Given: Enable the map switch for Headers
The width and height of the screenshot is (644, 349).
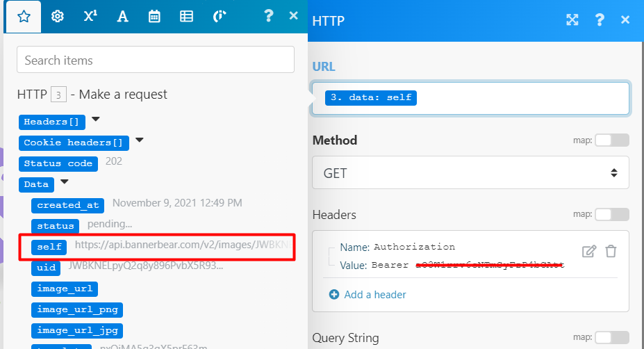Looking at the screenshot, I should click(611, 214).
